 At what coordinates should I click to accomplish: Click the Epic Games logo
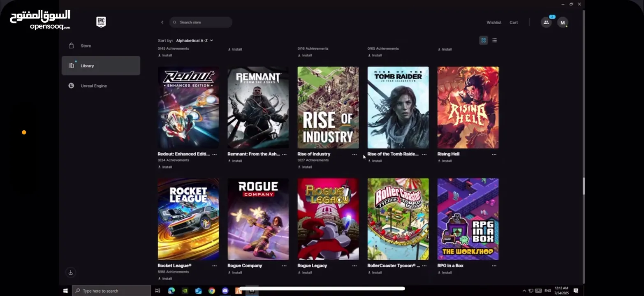101,22
